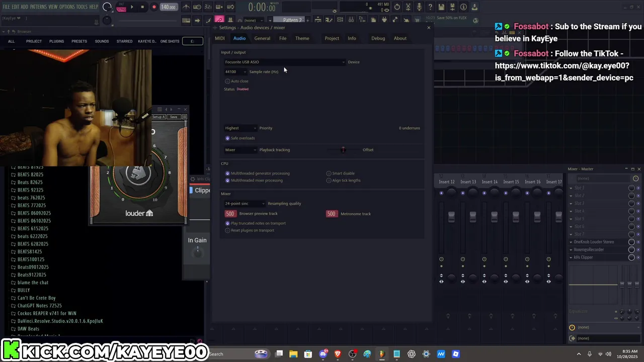This screenshot has width=644, height=362.
Task: Click the tempo display showing 140
Action: pos(169,7)
